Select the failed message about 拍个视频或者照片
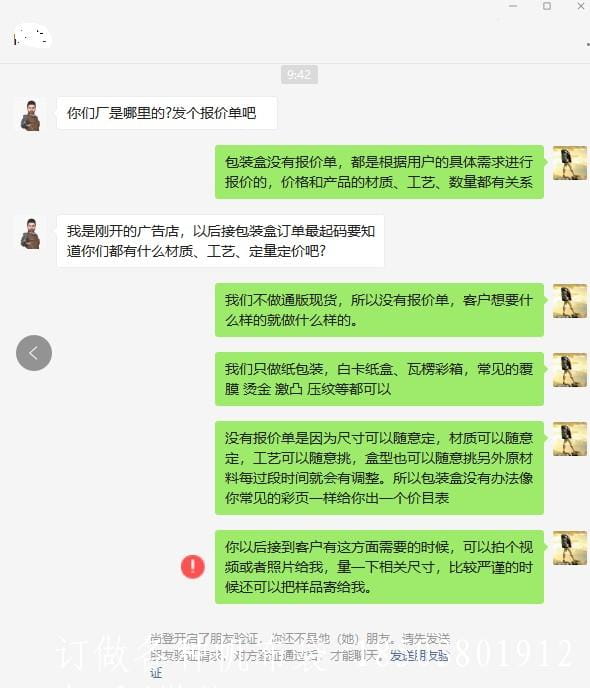This screenshot has height=688, width=590. tap(379, 567)
